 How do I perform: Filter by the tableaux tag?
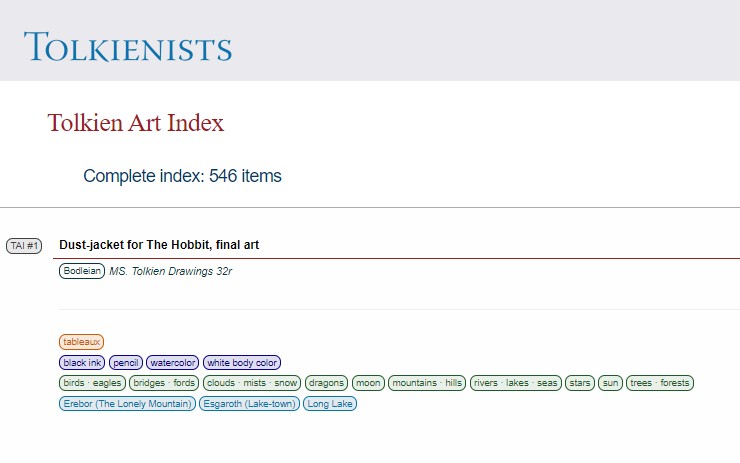[x=81, y=342]
